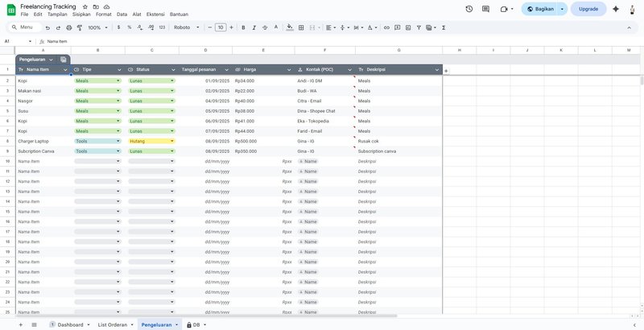This screenshot has height=330, width=644.
Task: Decrease decimal places icon
Action: [140, 27]
